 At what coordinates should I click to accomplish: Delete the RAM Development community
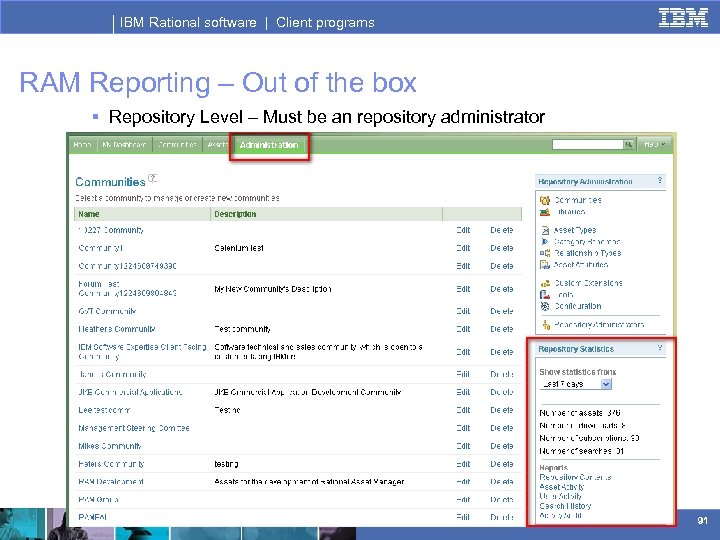pyautogui.click(x=501, y=482)
